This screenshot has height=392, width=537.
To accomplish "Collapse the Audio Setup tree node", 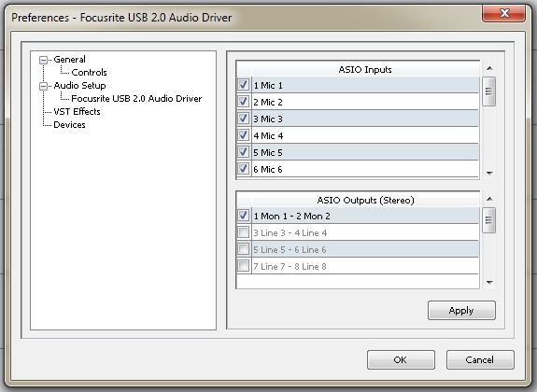I will tap(43, 86).
